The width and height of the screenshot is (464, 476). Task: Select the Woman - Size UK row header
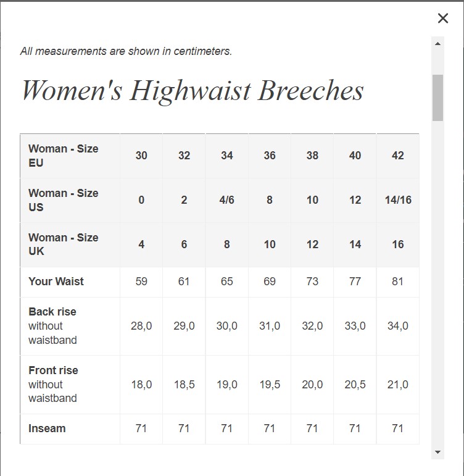pos(64,244)
